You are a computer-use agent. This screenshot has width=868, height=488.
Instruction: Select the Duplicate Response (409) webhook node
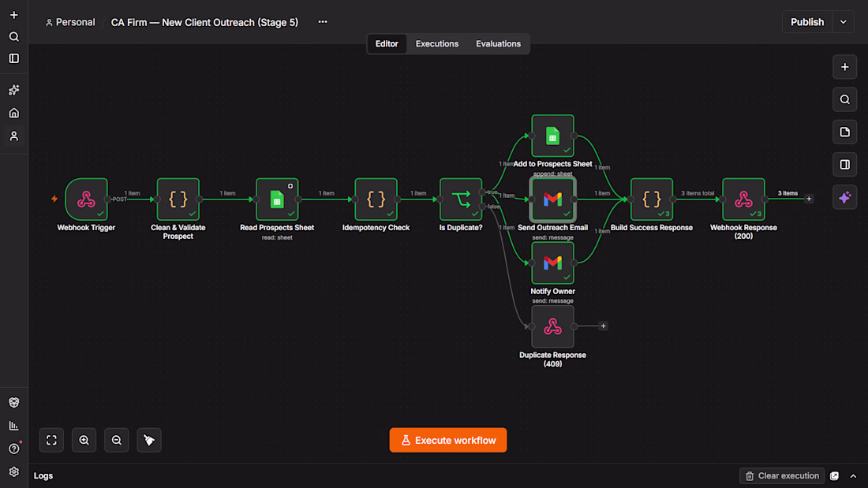[x=552, y=326]
